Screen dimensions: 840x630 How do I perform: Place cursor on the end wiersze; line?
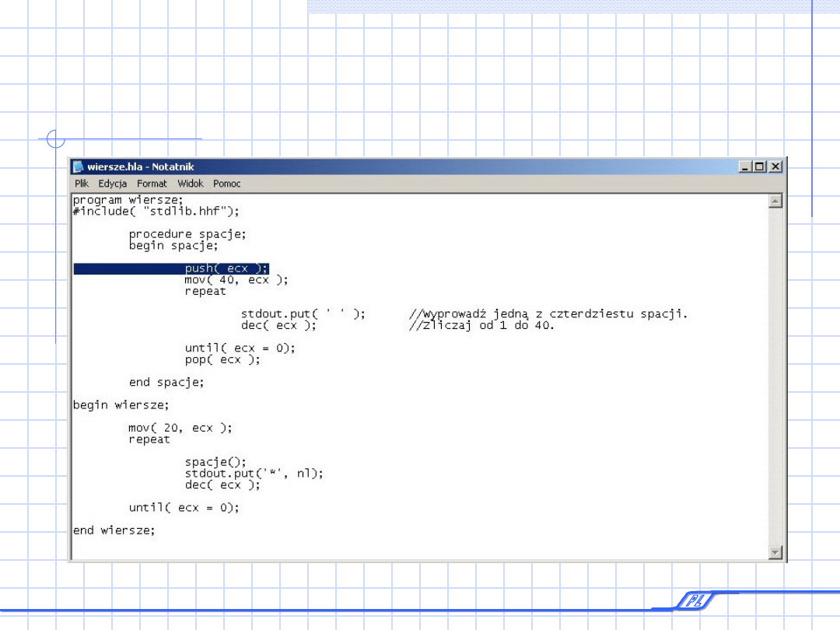tap(114, 530)
